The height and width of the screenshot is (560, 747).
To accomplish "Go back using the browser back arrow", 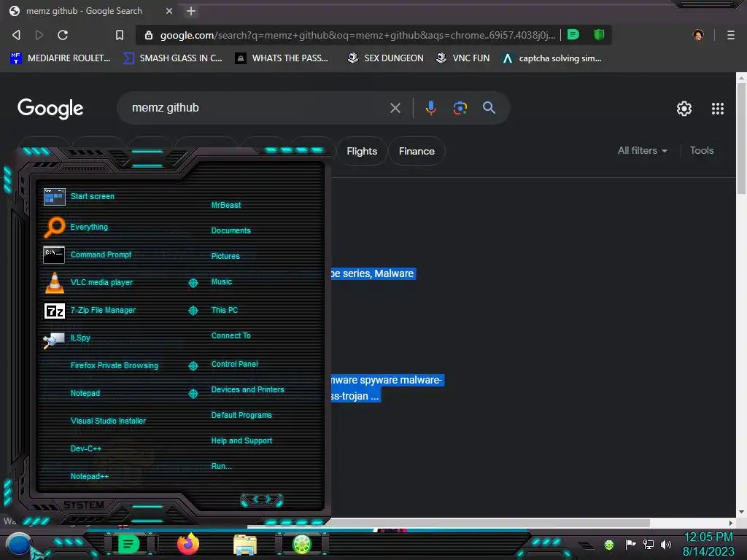I will tap(16, 35).
